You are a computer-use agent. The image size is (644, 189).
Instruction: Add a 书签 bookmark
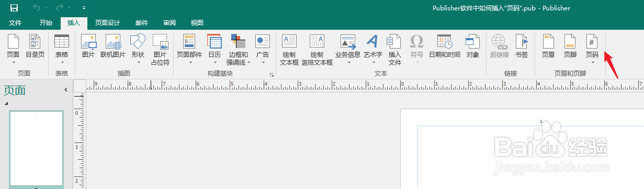(x=522, y=46)
